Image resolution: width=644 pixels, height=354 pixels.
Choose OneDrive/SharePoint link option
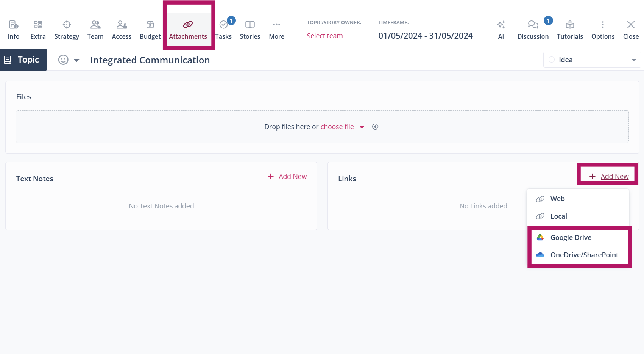(584, 255)
